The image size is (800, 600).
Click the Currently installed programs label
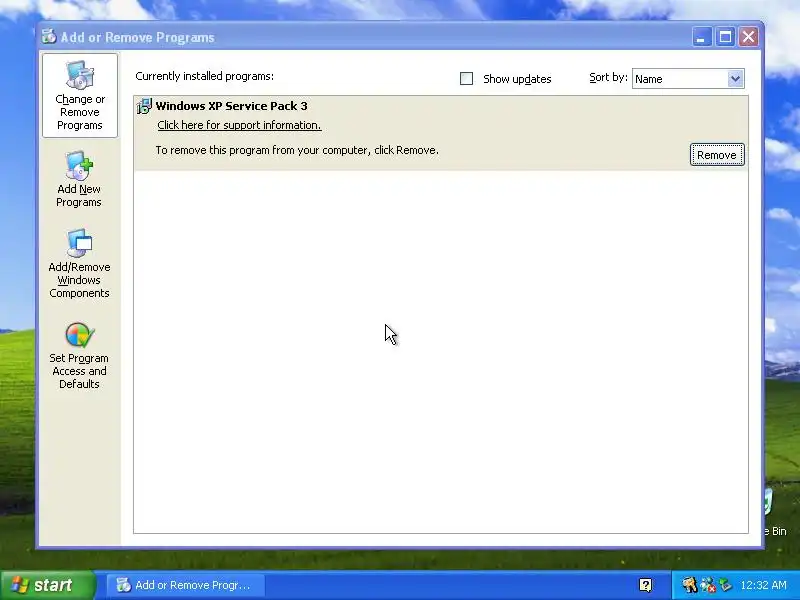205,76
